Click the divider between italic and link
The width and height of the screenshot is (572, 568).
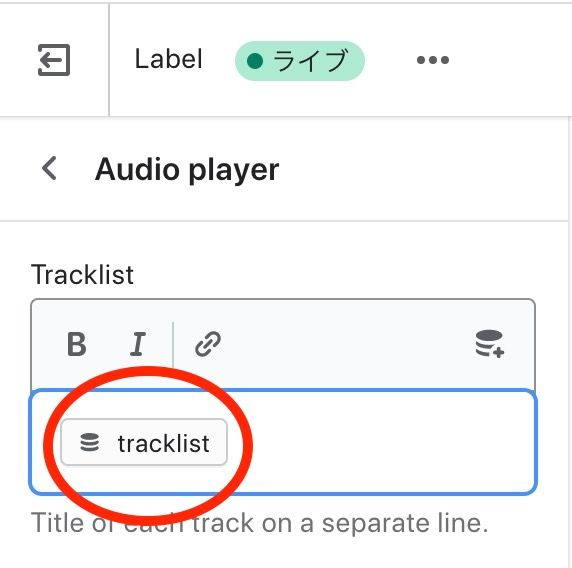click(x=173, y=344)
